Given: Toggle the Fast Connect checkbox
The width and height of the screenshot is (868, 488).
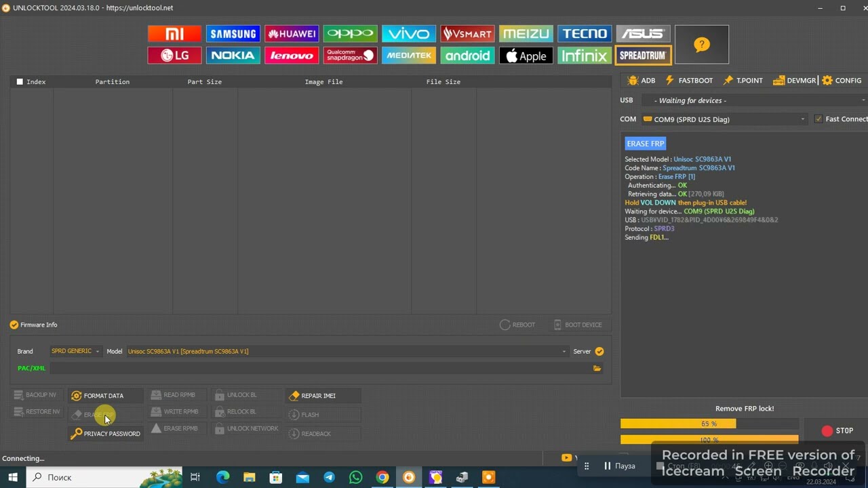Looking at the screenshot, I should pyautogui.click(x=818, y=119).
